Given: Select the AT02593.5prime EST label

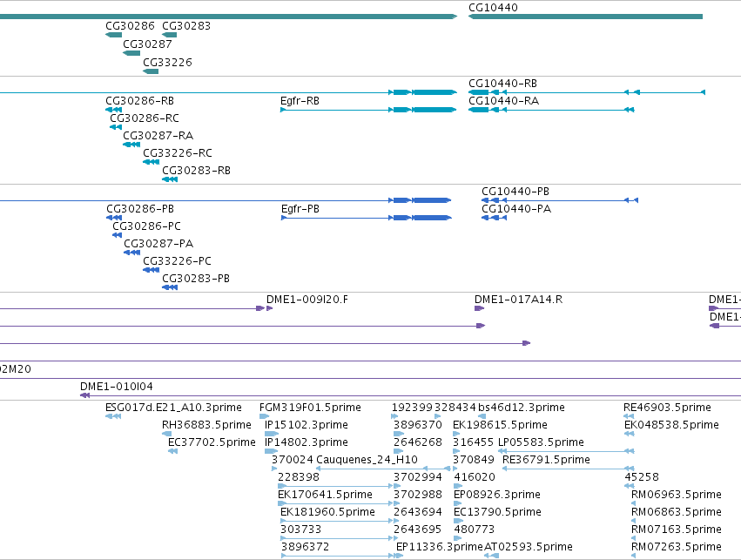Looking at the screenshot, I should point(529,547).
